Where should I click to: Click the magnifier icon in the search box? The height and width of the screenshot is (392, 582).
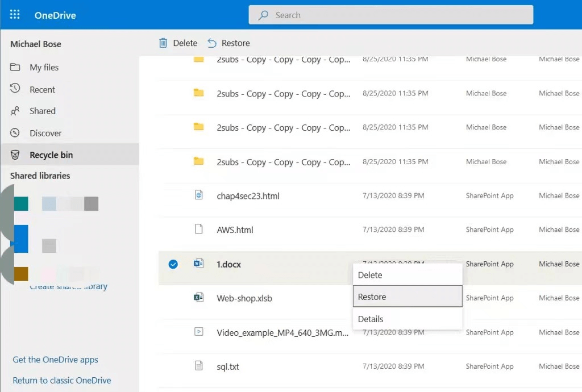coord(263,15)
